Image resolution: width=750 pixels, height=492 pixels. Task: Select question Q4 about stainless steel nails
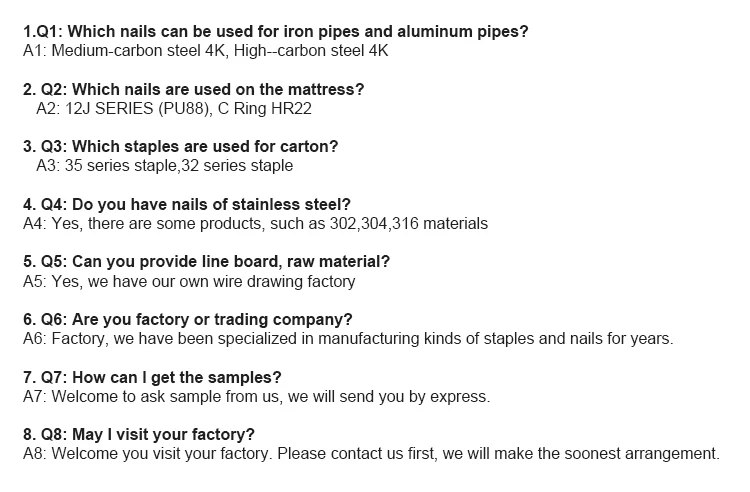[186, 204]
